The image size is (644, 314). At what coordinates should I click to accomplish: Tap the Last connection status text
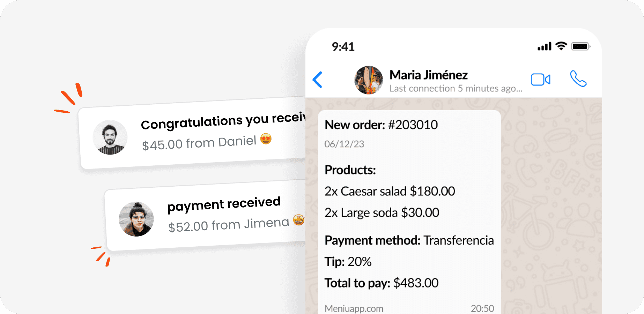tap(456, 89)
